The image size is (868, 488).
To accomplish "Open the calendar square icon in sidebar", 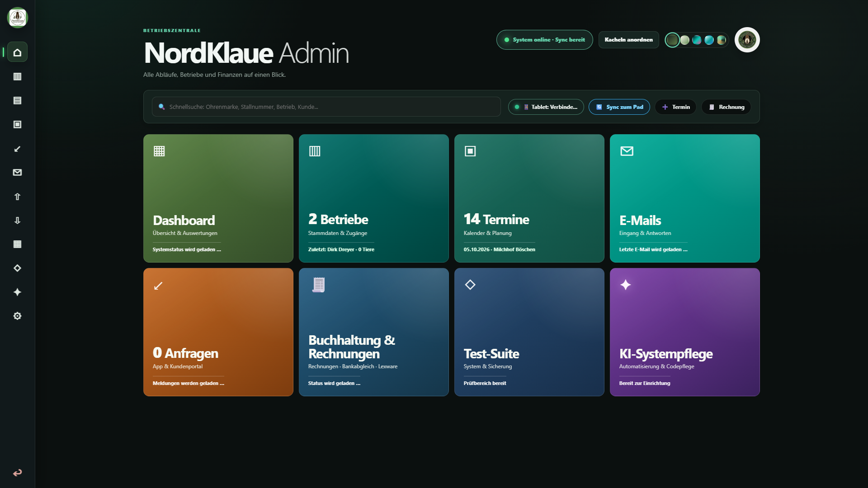I will tap(17, 124).
